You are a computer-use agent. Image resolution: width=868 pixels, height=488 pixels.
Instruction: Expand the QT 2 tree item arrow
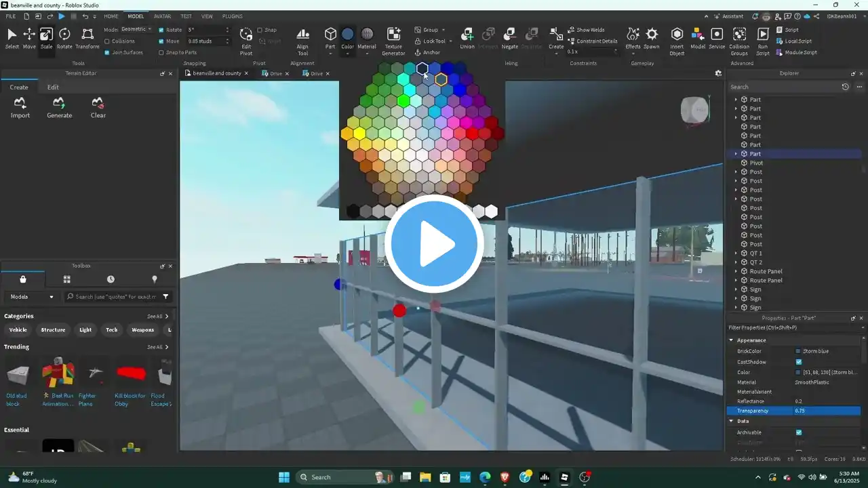736,262
